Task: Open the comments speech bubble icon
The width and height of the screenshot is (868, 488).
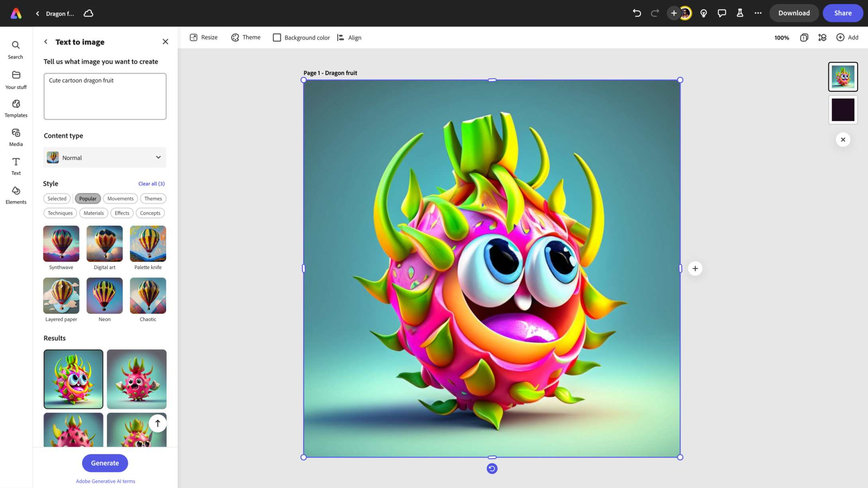Action: tap(721, 13)
